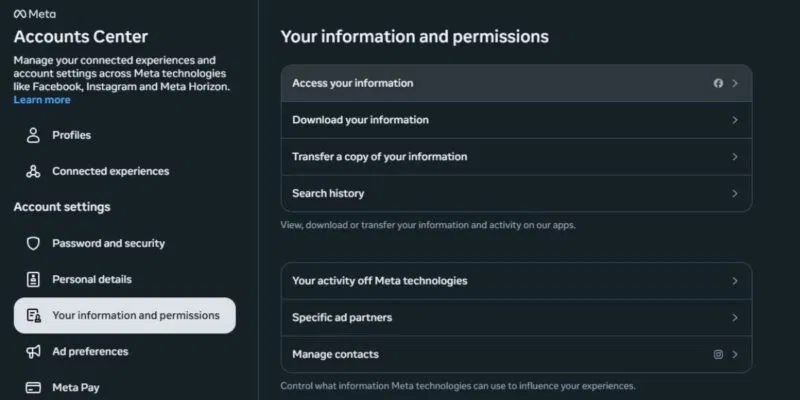Image resolution: width=800 pixels, height=400 pixels.
Task: Expand Download your information chevron
Action: pyautogui.click(x=735, y=120)
